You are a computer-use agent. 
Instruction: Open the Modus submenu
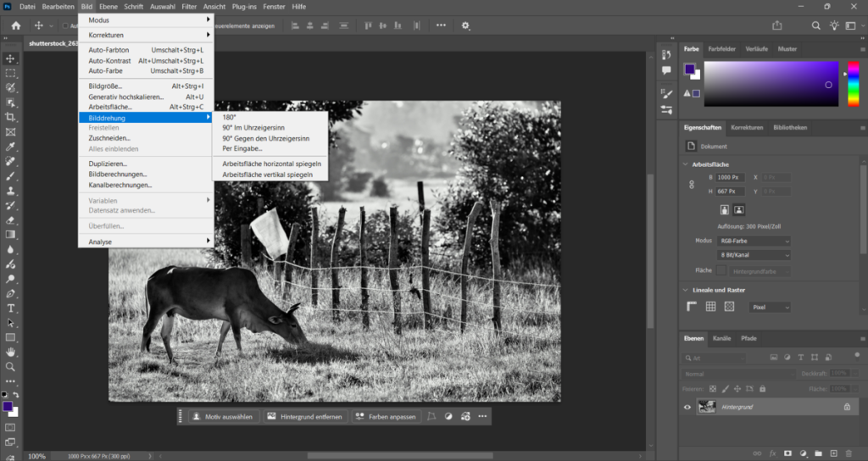(x=146, y=20)
